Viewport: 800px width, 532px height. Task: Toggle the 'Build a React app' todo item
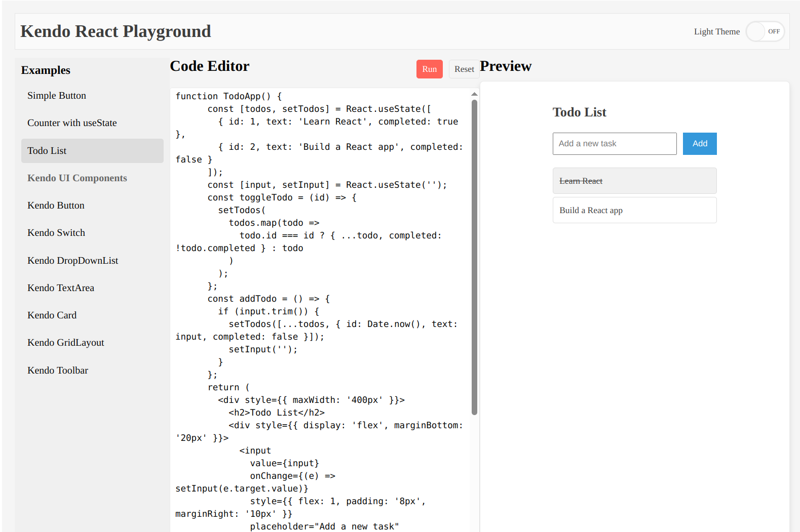tap(634, 210)
